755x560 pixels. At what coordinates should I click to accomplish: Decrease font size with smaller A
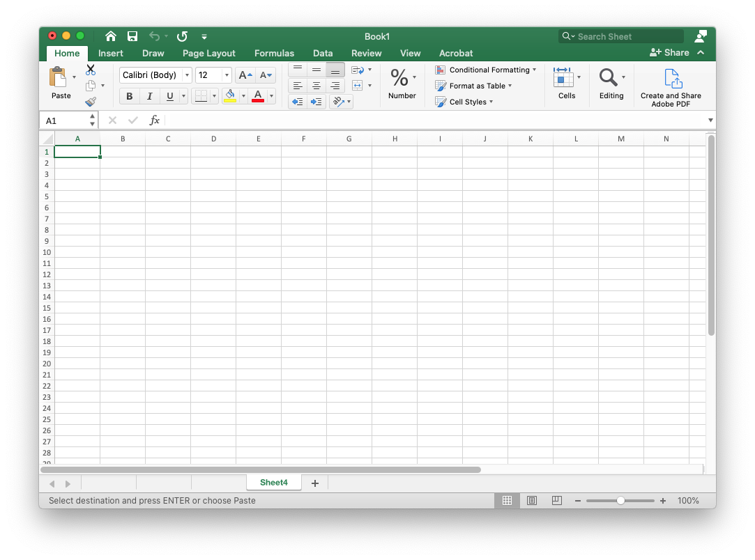pyautogui.click(x=266, y=75)
